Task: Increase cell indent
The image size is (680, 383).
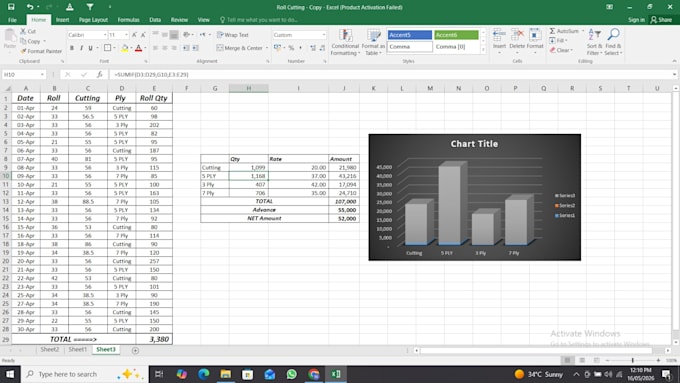Action: pos(195,48)
